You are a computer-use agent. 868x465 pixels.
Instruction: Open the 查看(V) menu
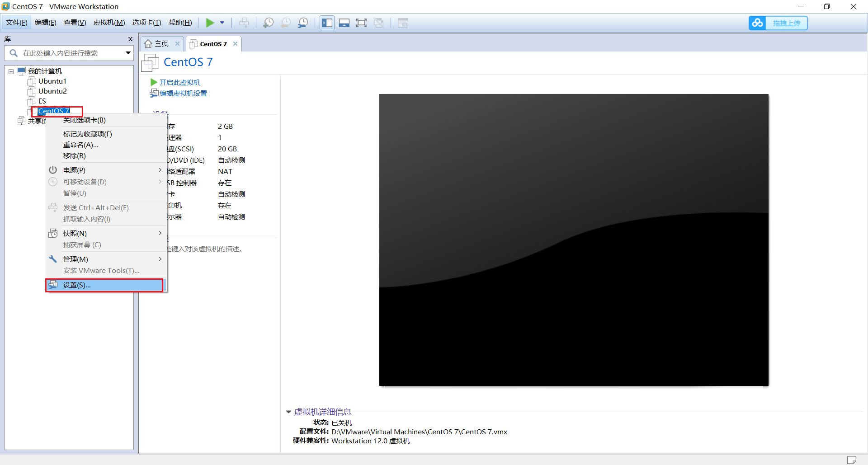point(75,23)
